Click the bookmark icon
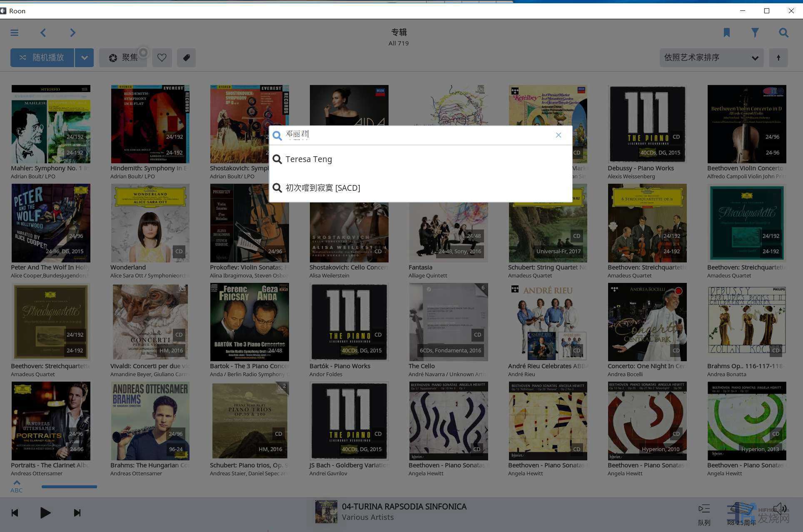The width and height of the screenshot is (803, 532). pos(727,32)
